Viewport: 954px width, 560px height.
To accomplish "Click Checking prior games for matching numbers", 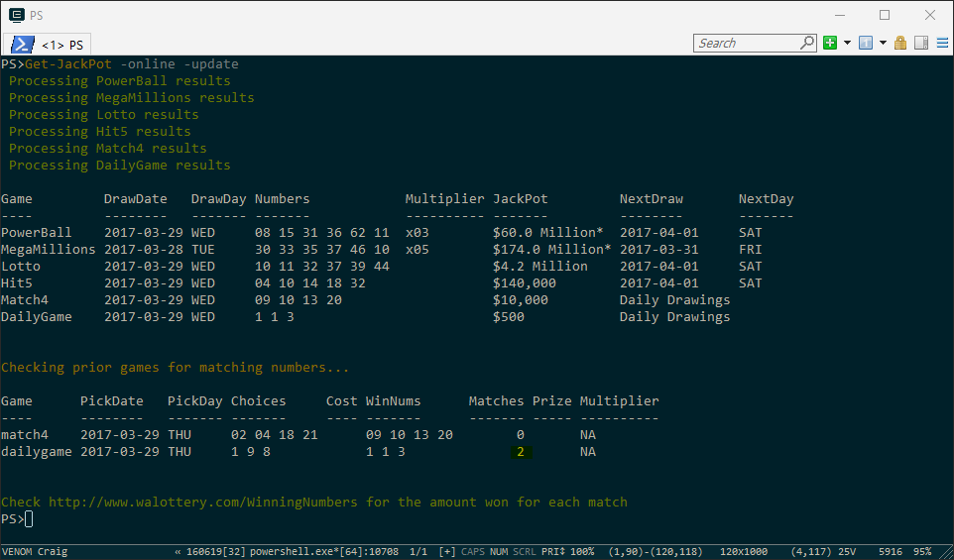I will pyautogui.click(x=176, y=368).
